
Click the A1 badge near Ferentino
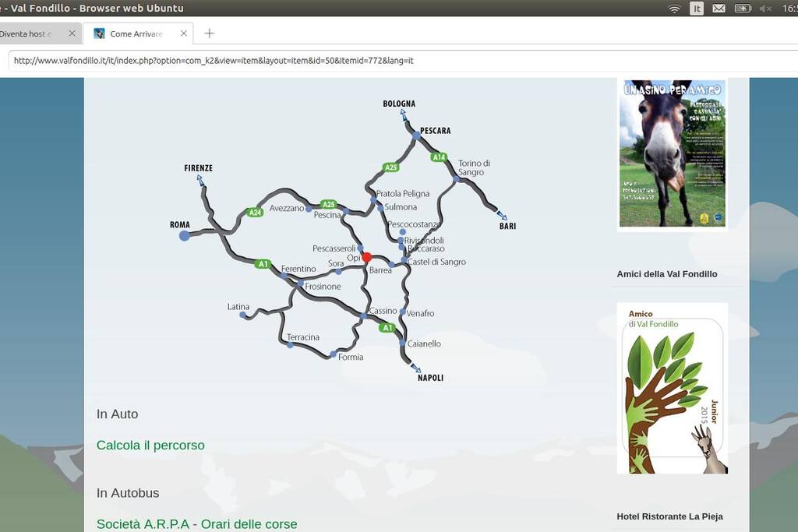[x=263, y=264]
